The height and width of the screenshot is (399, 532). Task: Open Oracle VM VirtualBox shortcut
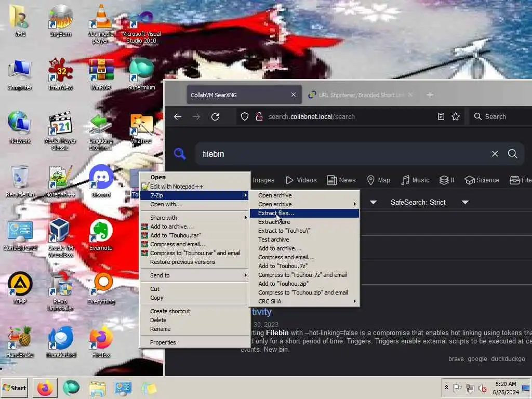pos(60,237)
